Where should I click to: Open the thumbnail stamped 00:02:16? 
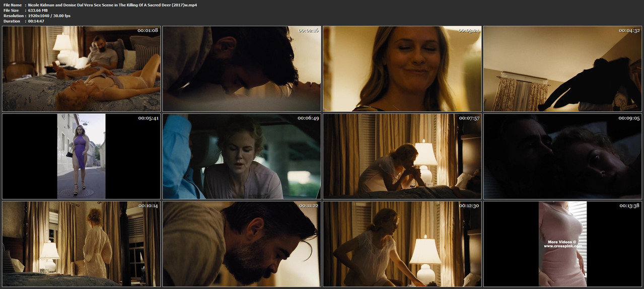coord(242,68)
